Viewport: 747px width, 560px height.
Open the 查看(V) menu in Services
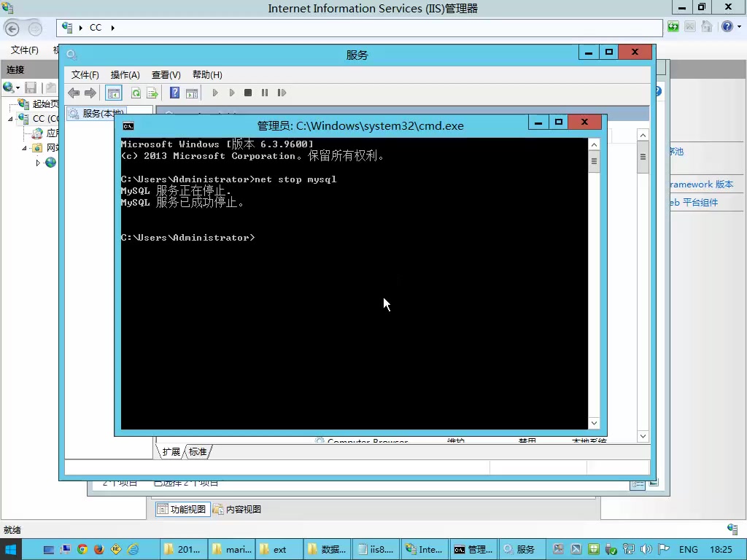[166, 75]
